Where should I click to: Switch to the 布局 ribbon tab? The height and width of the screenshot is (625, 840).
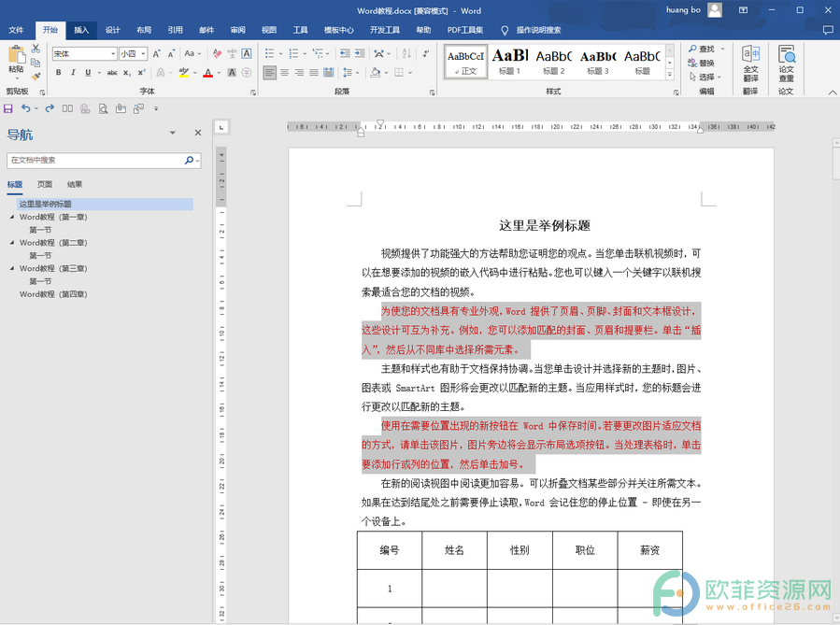[144, 30]
